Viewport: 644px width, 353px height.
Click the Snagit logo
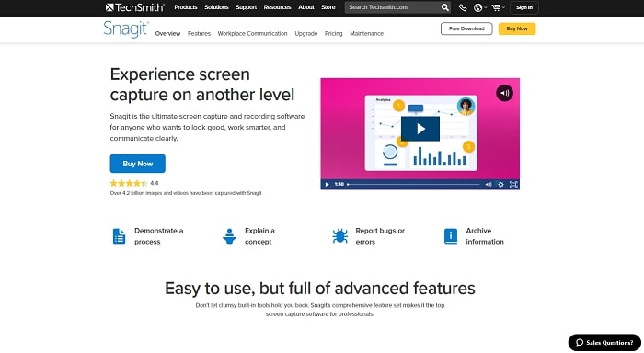click(126, 29)
